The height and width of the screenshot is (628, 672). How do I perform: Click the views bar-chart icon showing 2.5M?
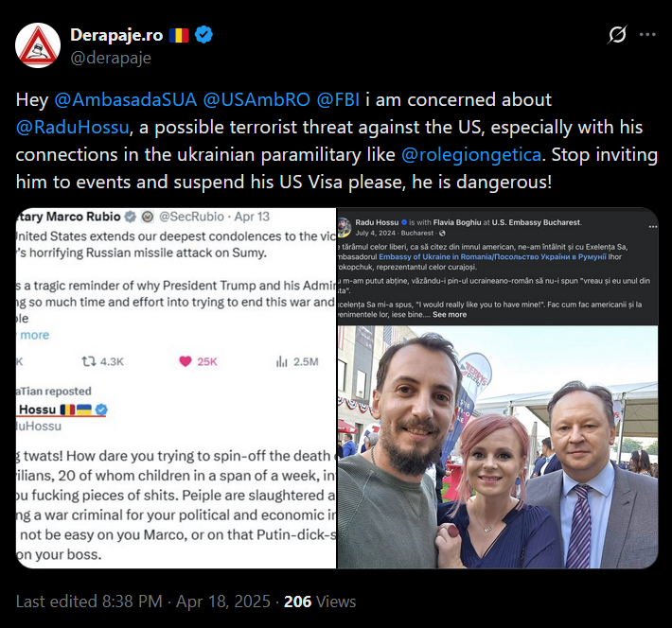point(281,362)
